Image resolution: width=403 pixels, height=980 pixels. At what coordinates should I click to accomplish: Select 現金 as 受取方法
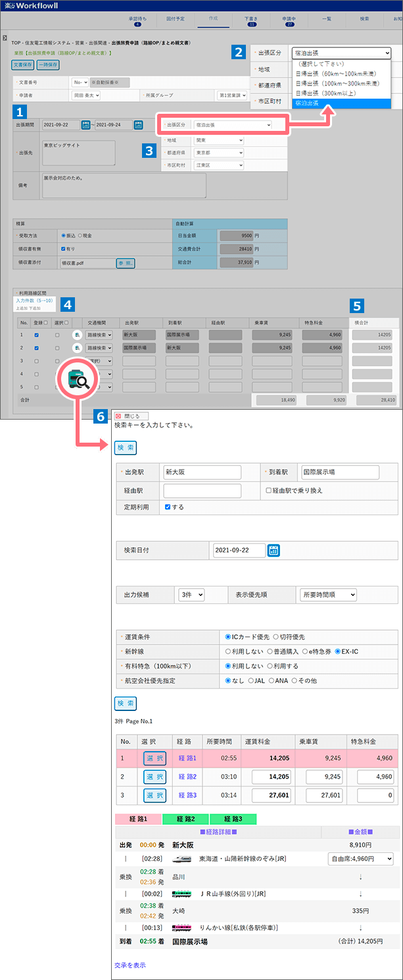coord(80,235)
